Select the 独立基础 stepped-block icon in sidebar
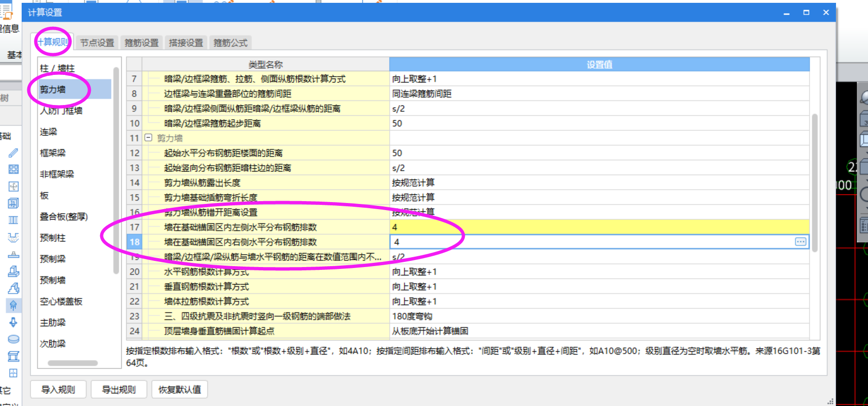Screen dimensions: 868x406 [x=13, y=271]
